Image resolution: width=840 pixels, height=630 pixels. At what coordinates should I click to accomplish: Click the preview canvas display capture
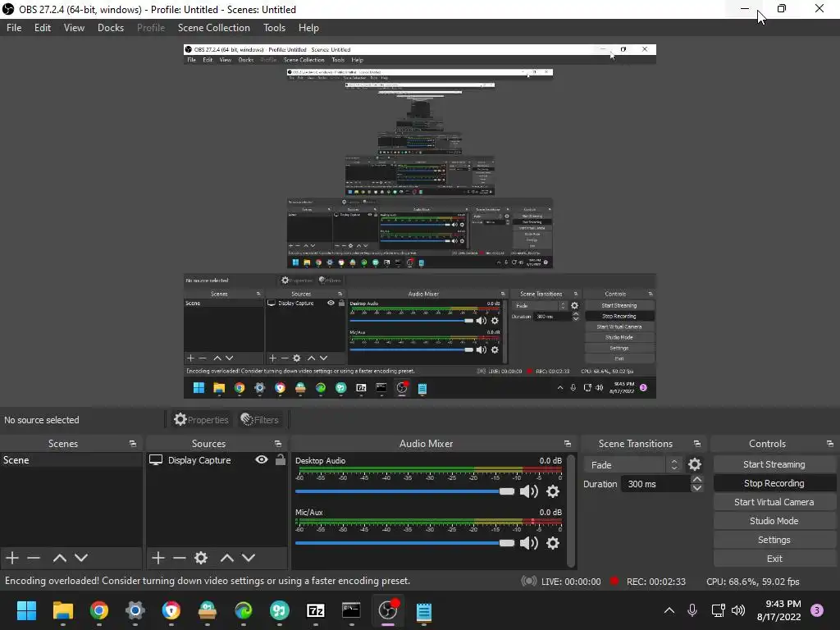[419, 221]
